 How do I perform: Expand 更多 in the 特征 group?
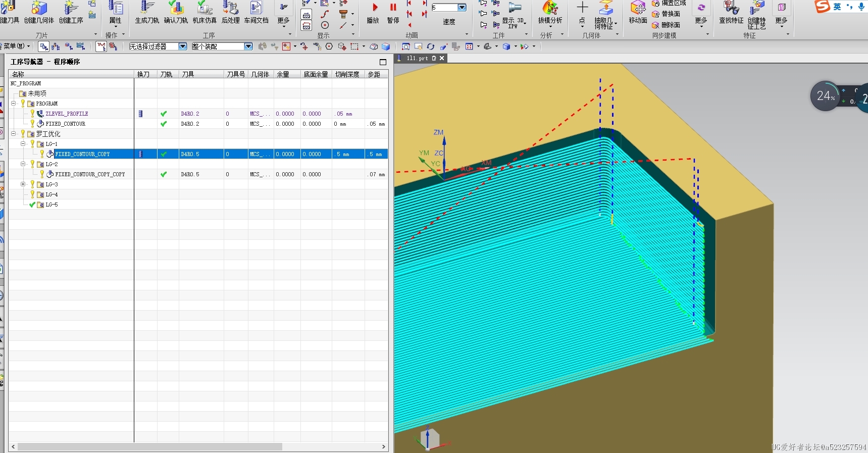[x=781, y=14]
